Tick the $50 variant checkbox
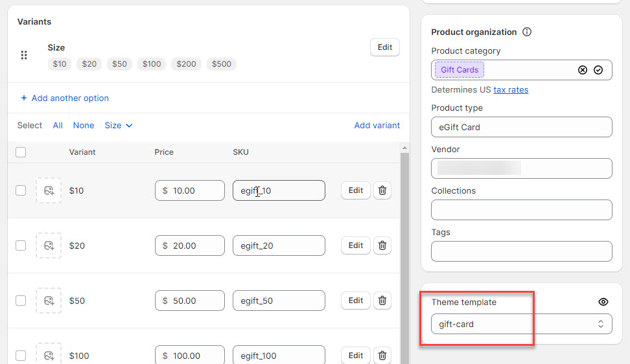 pos(21,301)
